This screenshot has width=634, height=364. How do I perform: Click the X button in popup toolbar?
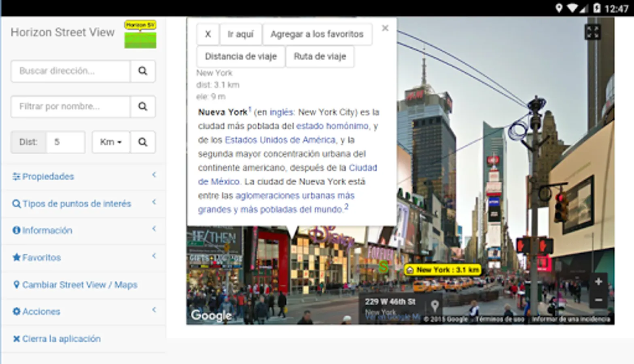click(x=208, y=34)
